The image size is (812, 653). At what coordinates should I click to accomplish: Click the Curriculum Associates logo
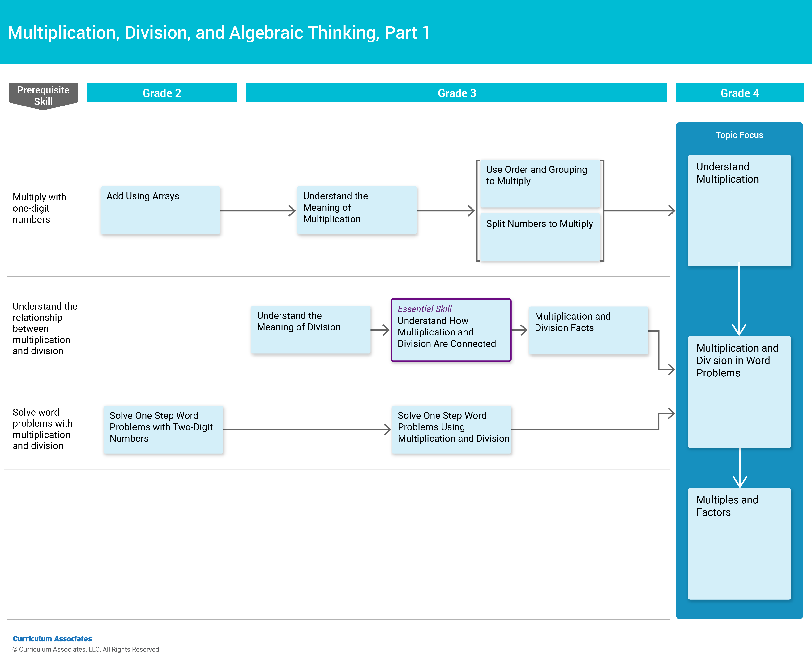[52, 638]
